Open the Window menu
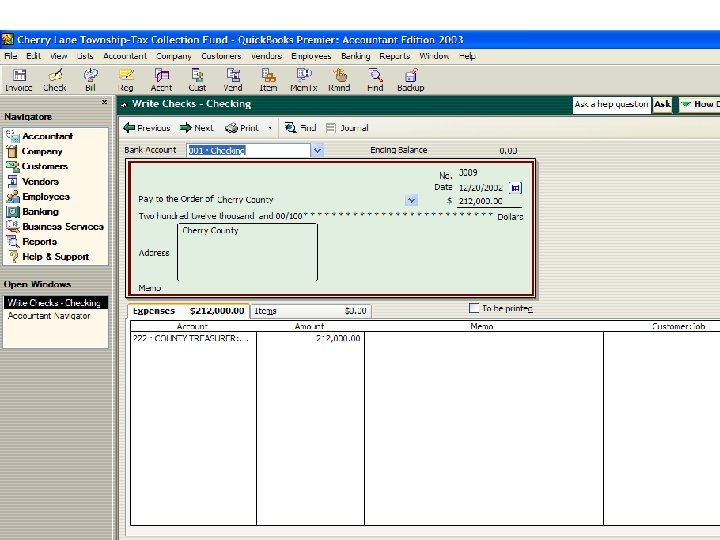The image size is (720, 540). click(x=434, y=56)
